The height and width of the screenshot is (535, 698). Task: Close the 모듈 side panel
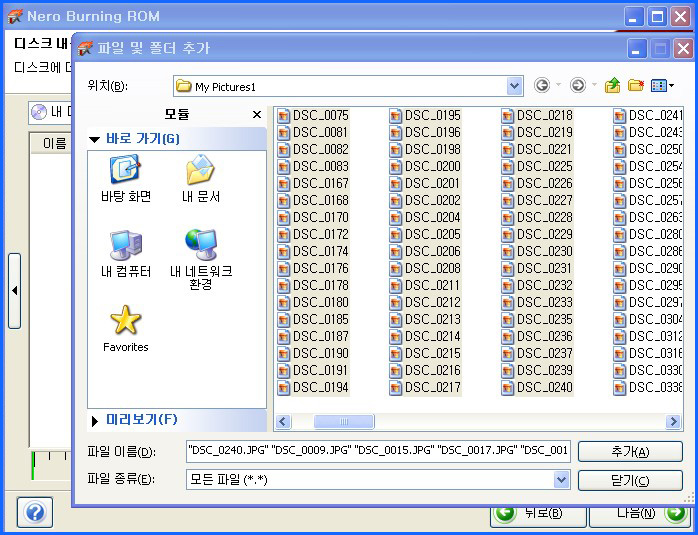pyautogui.click(x=257, y=114)
